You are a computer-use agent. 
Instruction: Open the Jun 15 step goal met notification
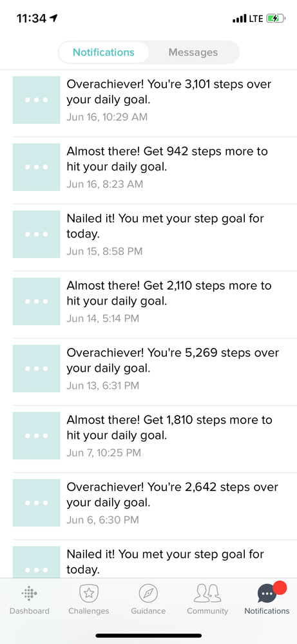148,234
